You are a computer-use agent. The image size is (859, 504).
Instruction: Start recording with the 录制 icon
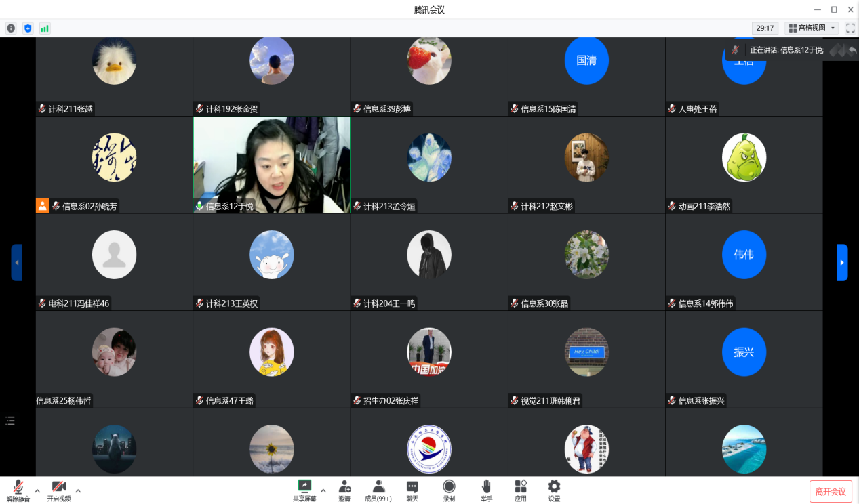pos(449,486)
